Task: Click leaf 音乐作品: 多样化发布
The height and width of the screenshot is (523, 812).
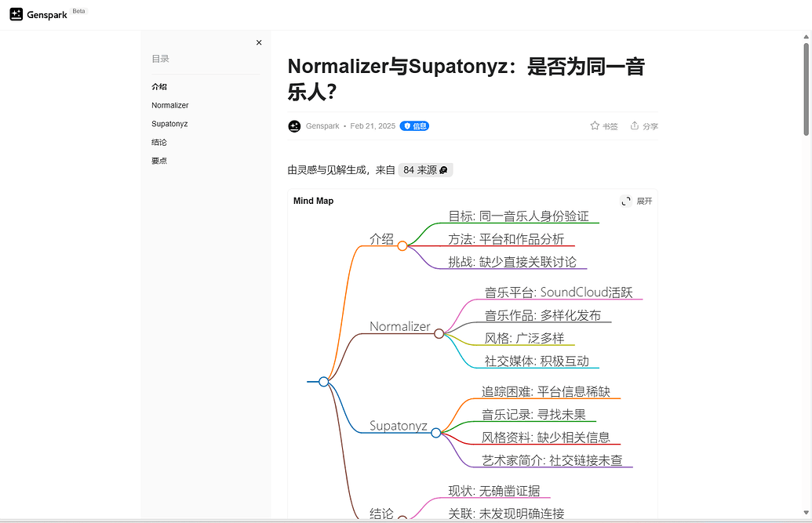Action: click(x=542, y=315)
